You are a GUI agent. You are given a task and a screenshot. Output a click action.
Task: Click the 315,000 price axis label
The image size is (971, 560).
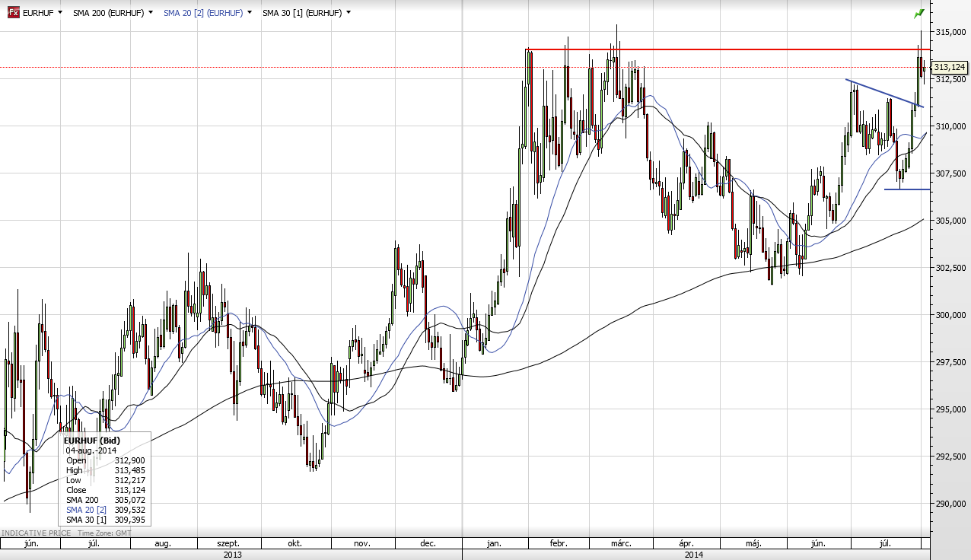coord(950,32)
